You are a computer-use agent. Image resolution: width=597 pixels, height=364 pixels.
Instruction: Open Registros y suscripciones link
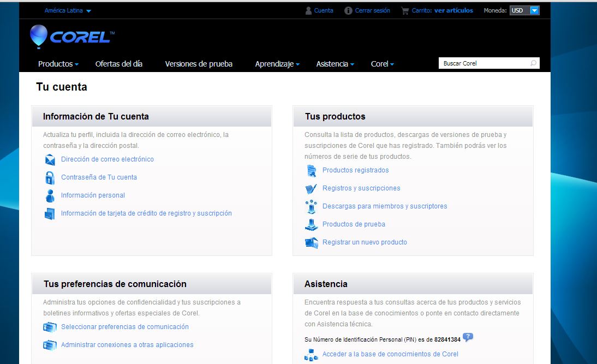(x=361, y=188)
